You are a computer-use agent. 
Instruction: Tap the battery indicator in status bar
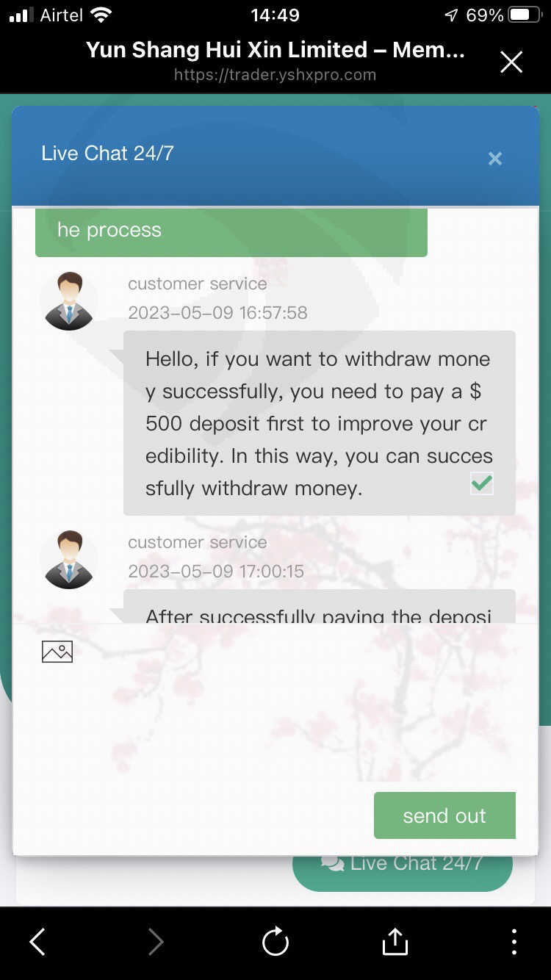(x=525, y=15)
